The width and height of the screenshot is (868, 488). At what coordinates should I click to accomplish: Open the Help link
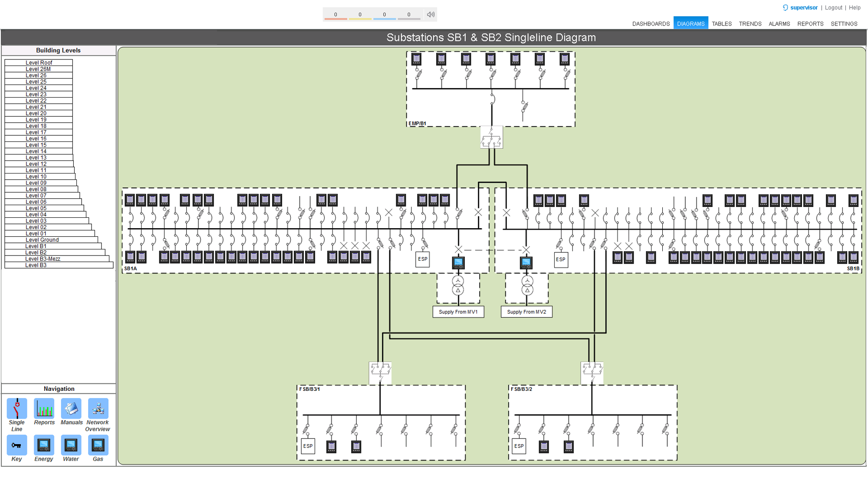coord(855,8)
